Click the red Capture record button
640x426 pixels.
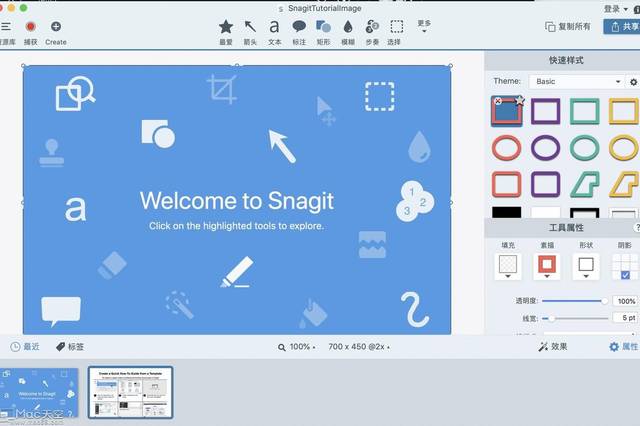[x=30, y=27]
